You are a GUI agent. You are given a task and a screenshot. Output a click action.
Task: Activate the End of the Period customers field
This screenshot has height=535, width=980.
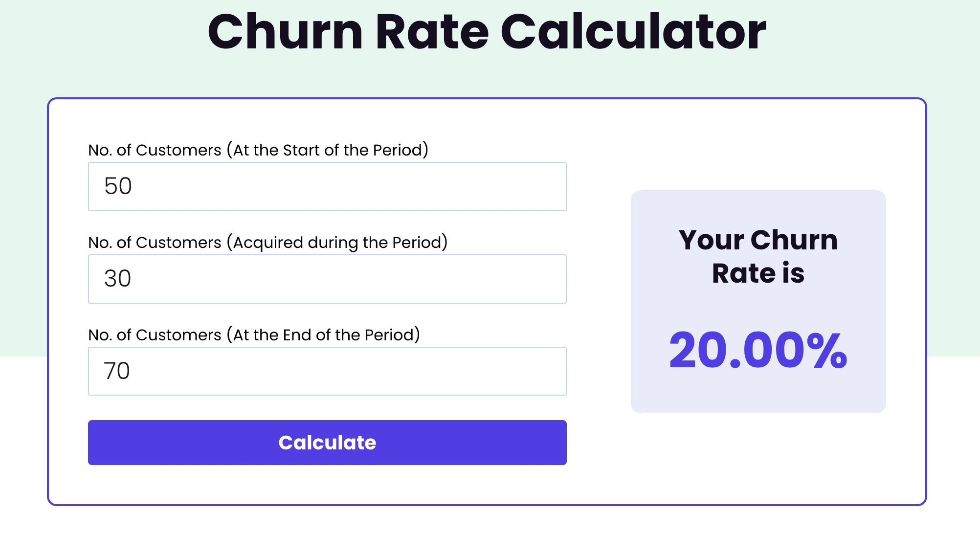[x=327, y=371]
